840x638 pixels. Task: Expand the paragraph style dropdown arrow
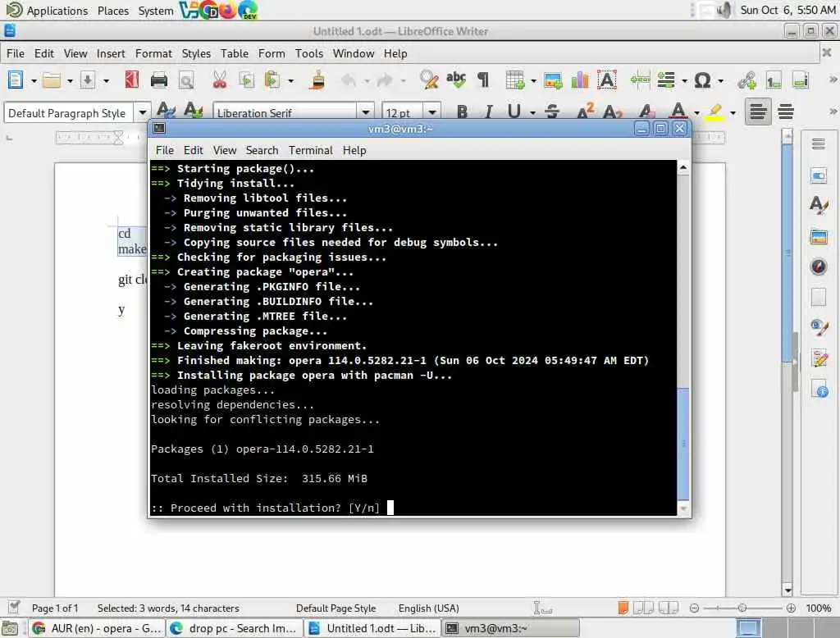click(143, 113)
